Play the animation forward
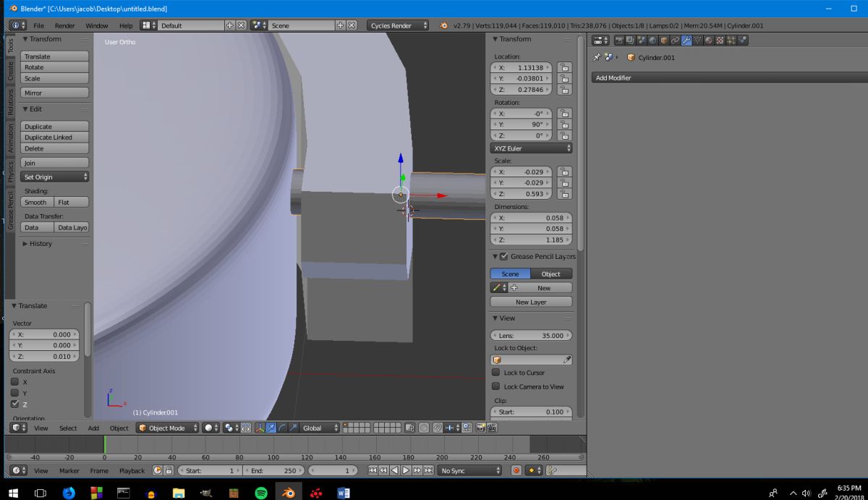The height and width of the screenshot is (500, 868). tap(406, 470)
